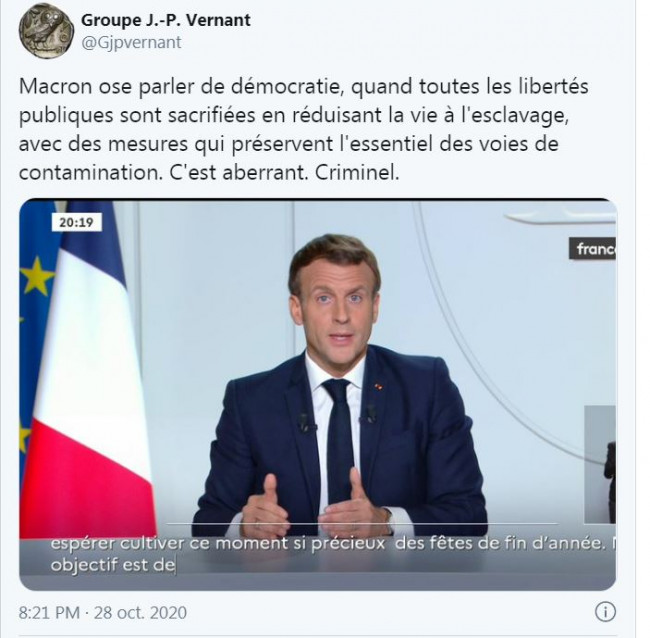The height and width of the screenshot is (638, 650).
Task: Click the subtitle text 'objectif est de'
Action: 113,565
